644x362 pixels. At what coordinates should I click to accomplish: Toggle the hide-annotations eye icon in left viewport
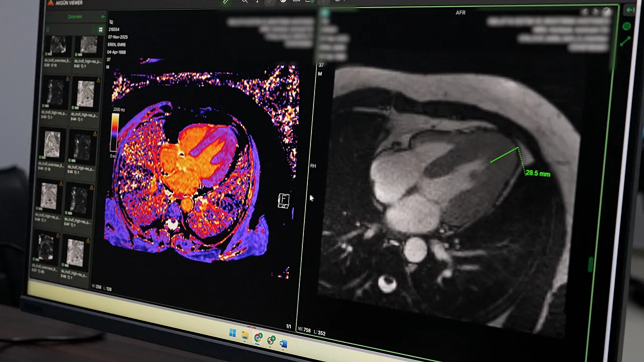coord(111,22)
